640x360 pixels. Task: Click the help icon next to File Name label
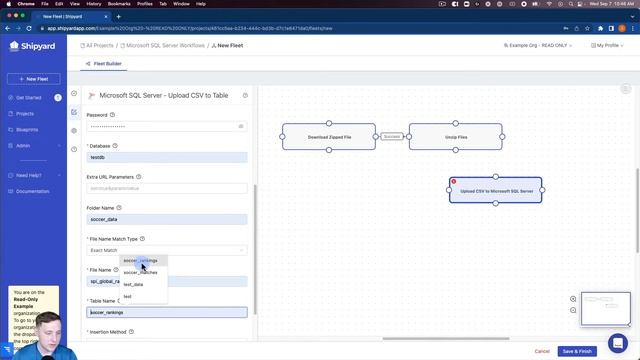pyautogui.click(x=116, y=270)
